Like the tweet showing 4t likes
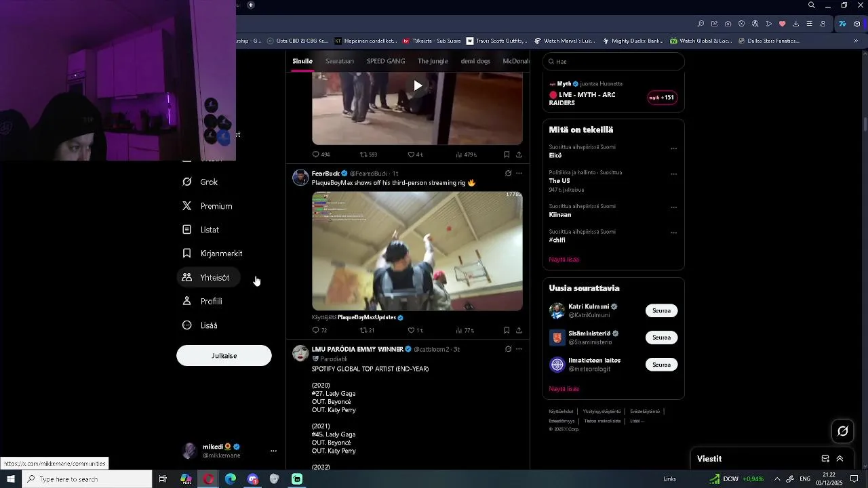 tap(415, 155)
